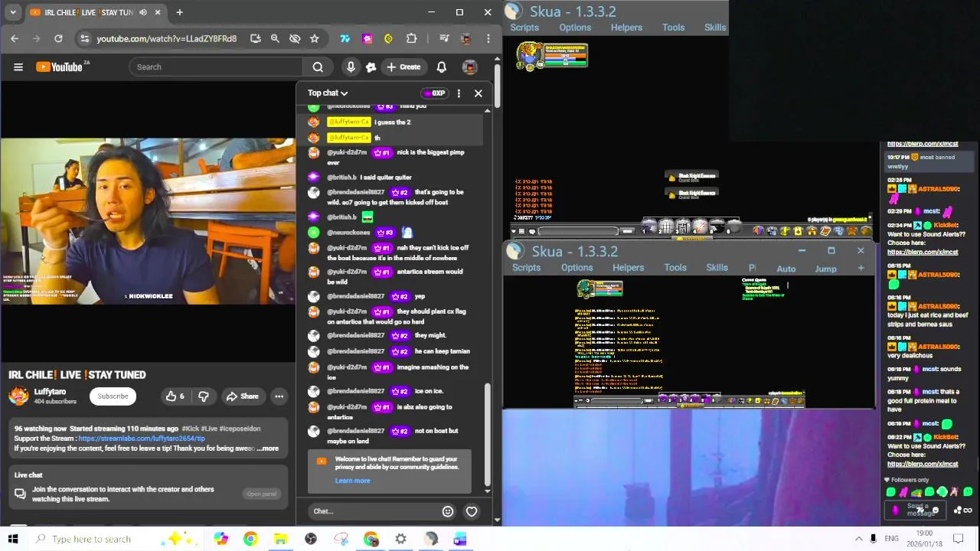Image resolution: width=980 pixels, height=551 pixels.
Task: Subscribe to the Luffytaro channel
Action: click(x=113, y=396)
